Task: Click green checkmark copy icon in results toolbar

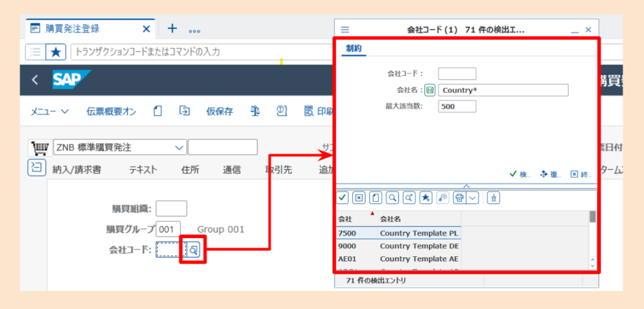Action: coord(343,198)
